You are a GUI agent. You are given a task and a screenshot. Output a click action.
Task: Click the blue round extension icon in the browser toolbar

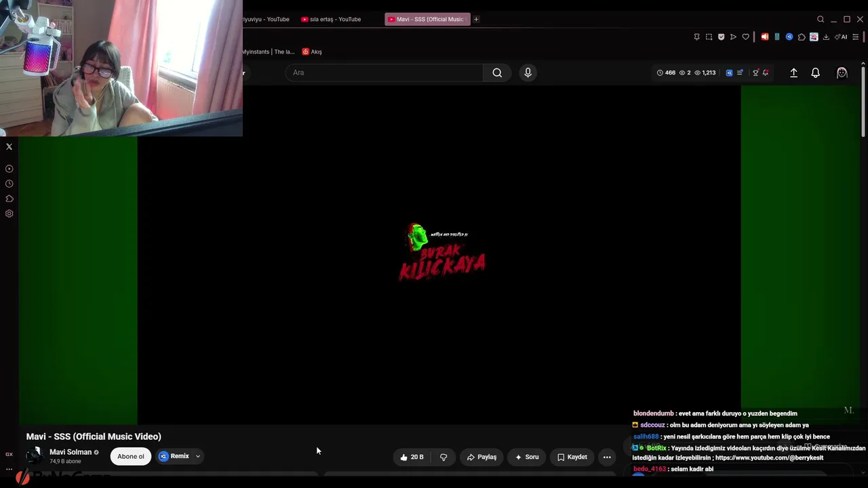[x=789, y=37]
